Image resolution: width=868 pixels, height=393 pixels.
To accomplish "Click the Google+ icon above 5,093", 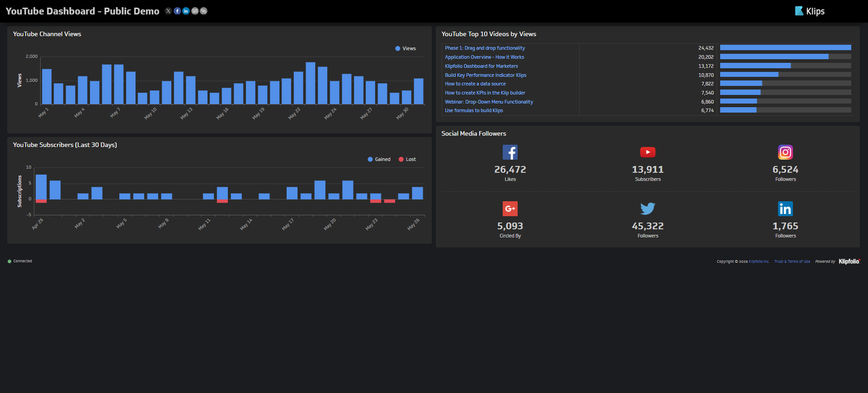I will [510, 208].
